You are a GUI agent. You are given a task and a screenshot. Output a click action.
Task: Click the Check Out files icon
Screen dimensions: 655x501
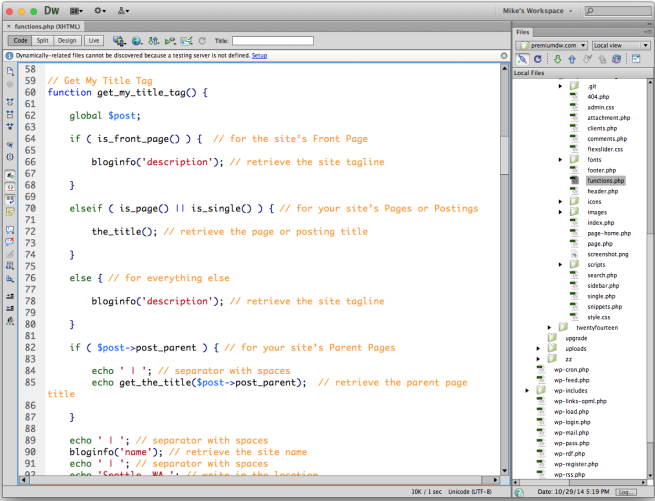[x=587, y=59]
